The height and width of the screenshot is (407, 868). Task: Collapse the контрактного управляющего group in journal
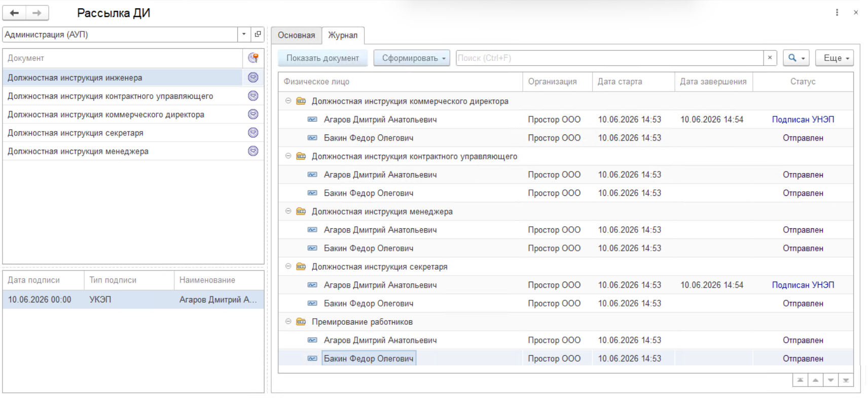288,156
